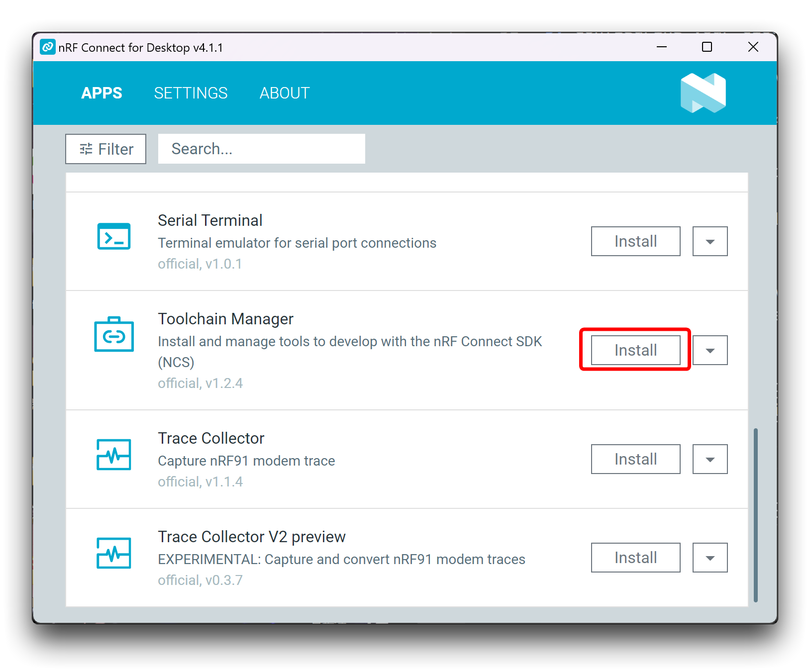Viewport: 810px width, 672px height.
Task: Click 'Terminal emulator for serial port connections'
Action: coord(297,243)
